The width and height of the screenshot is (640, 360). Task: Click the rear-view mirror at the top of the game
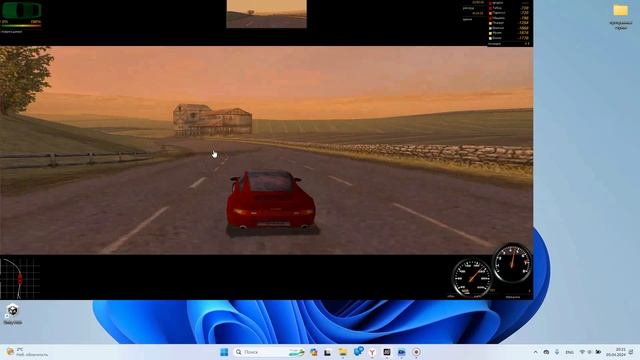pyautogui.click(x=267, y=14)
